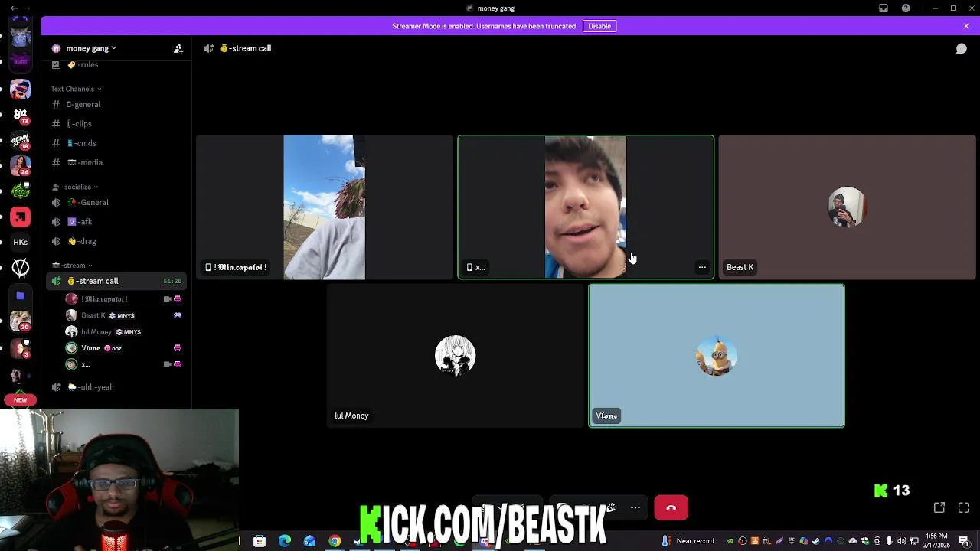Screen dimensions: 980x551
Task: Open Discord help icon in title bar
Action: tap(906, 8)
